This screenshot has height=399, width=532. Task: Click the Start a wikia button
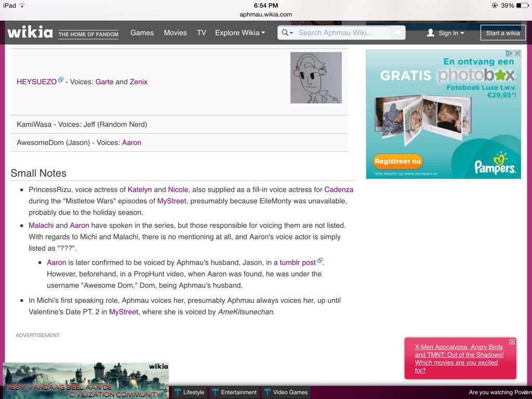502,32
